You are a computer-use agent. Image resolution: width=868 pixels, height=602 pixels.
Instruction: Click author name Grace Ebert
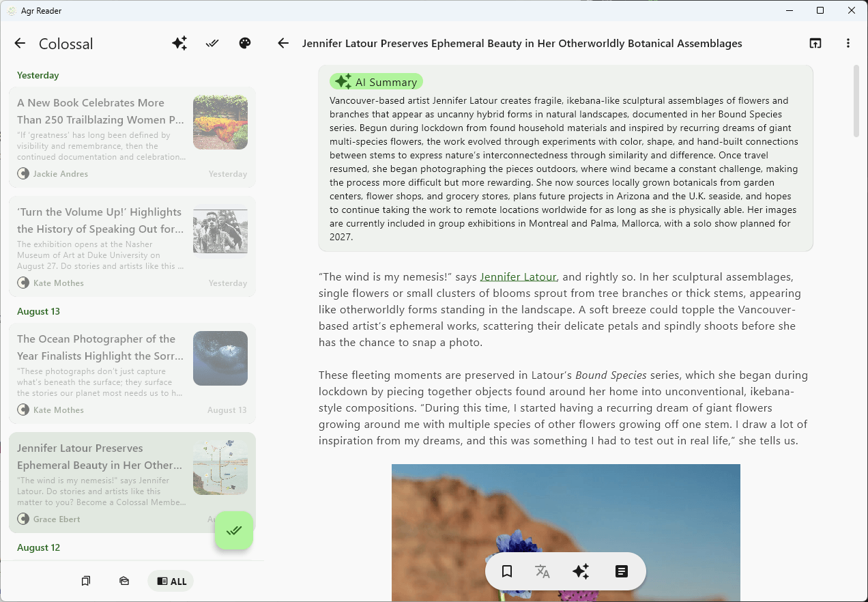(x=57, y=519)
